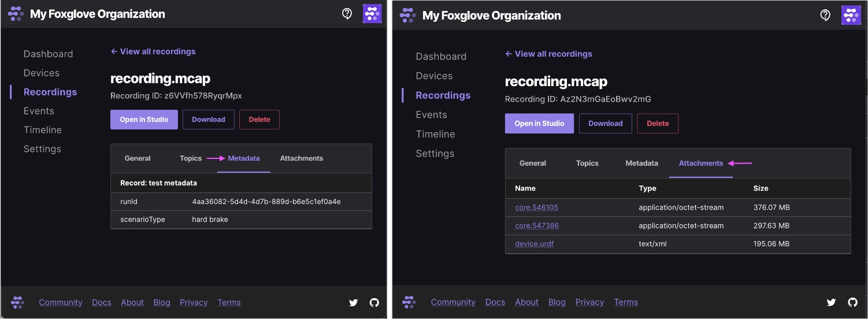
Task: Switch to General tab in left window
Action: [138, 158]
